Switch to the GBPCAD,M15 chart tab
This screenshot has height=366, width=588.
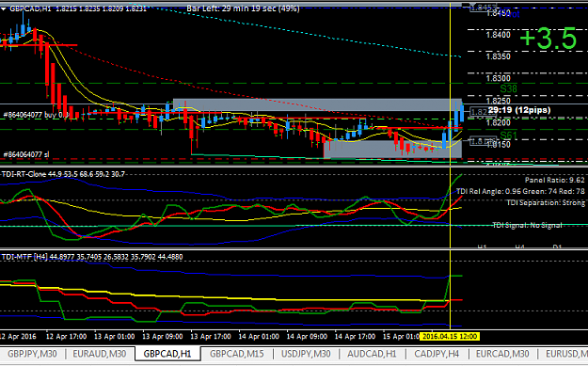(237, 354)
